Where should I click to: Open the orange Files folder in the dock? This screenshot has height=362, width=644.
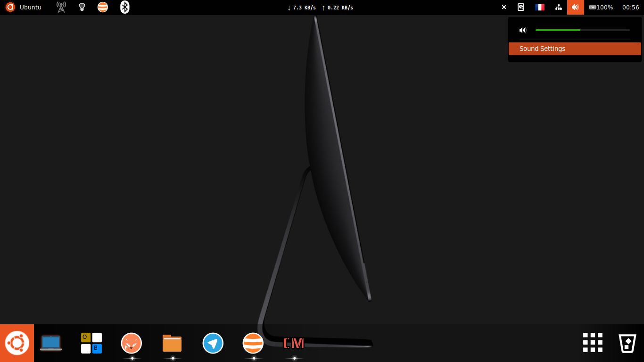coord(172,343)
